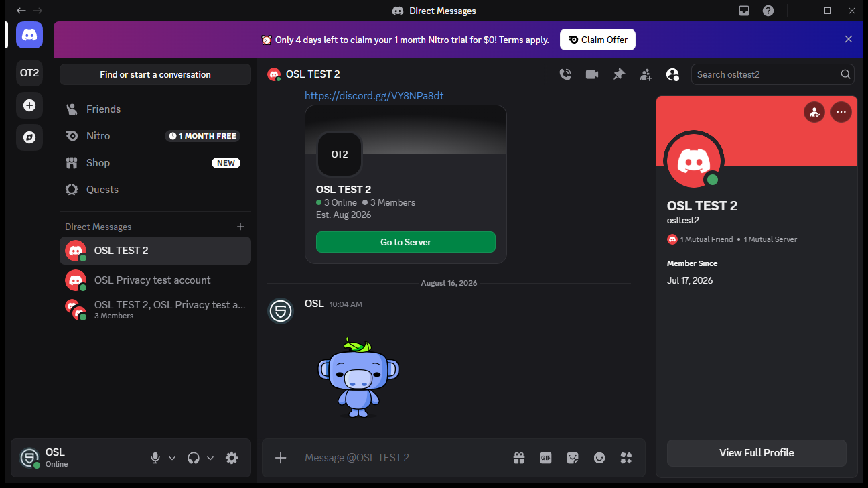Screen dimensions: 868x488
Task: Click the Add a Server plus icon
Action: [x=29, y=105]
